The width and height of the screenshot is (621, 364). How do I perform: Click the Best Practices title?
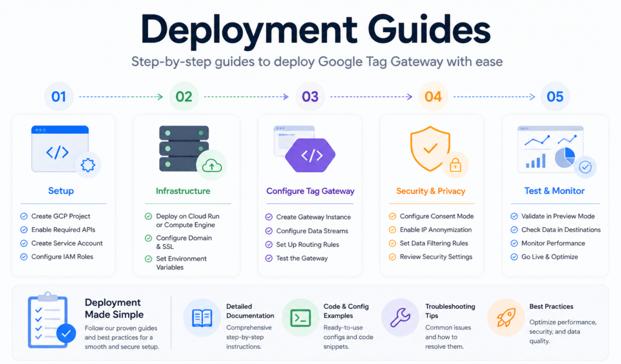pos(551,306)
